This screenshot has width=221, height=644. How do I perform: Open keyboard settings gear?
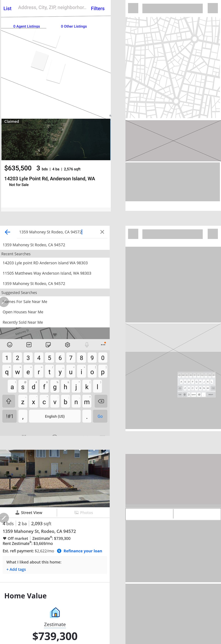[x=67, y=345]
